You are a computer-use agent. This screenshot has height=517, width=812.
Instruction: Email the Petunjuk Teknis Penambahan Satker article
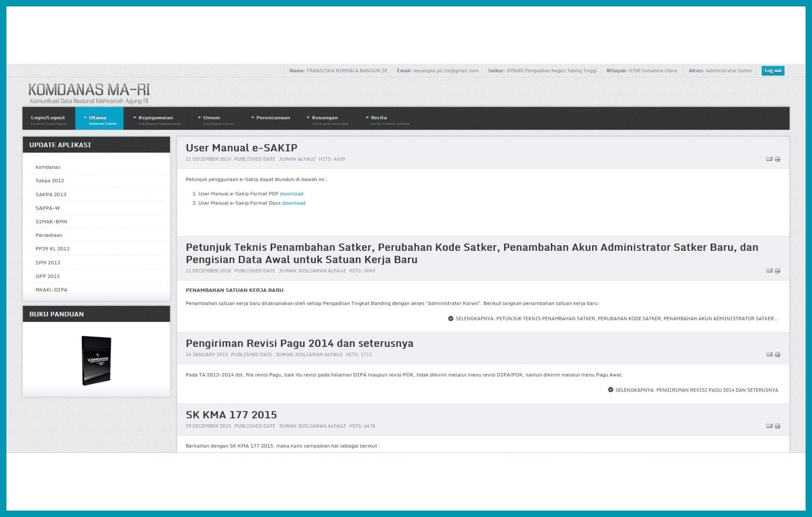pos(769,271)
